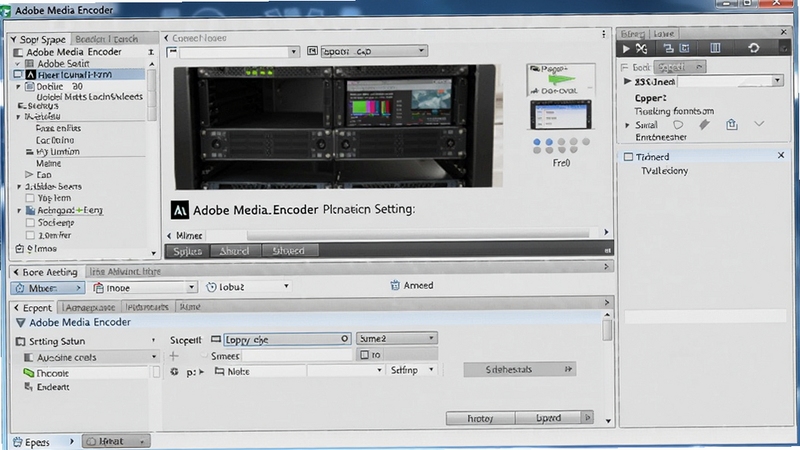Click the Loppy che input field
This screenshot has height=450, width=800.
tap(287, 339)
